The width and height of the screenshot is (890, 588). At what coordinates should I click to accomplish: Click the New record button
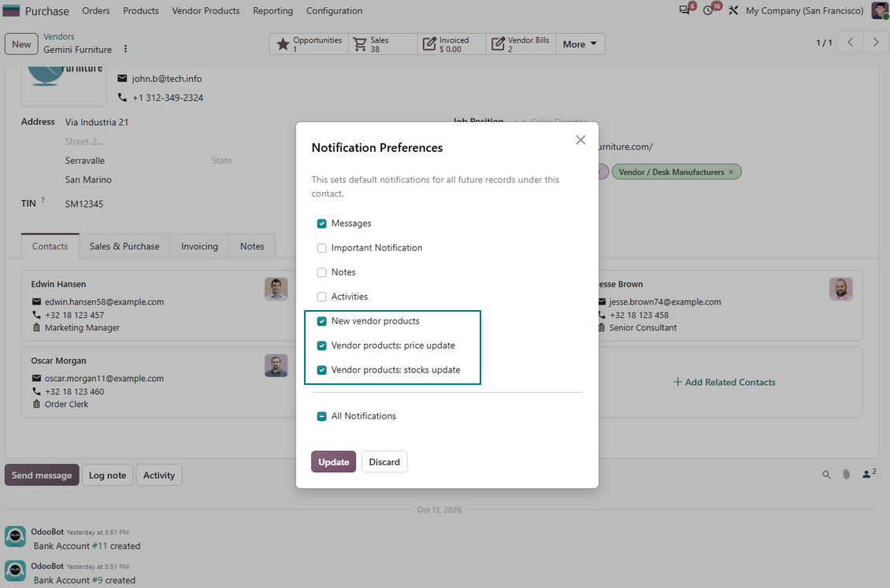tap(21, 44)
